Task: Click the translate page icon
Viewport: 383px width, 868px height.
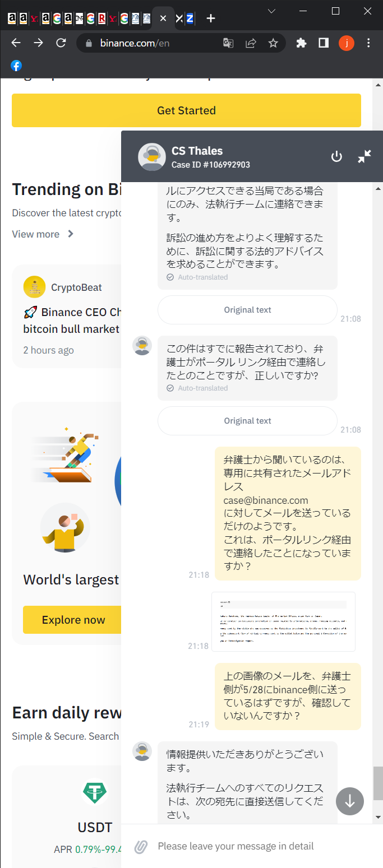Action: (x=228, y=43)
